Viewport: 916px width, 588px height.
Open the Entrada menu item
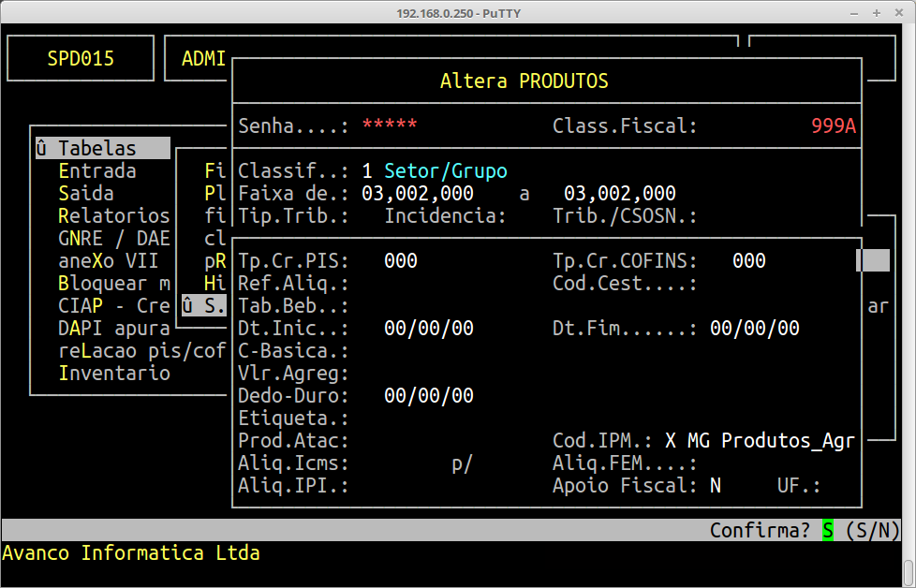point(97,171)
